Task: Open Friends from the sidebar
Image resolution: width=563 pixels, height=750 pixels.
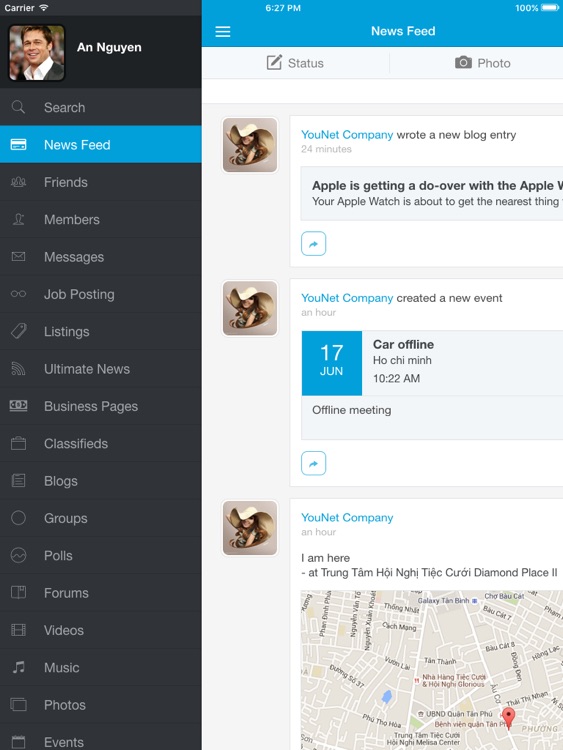Action: click(x=100, y=182)
